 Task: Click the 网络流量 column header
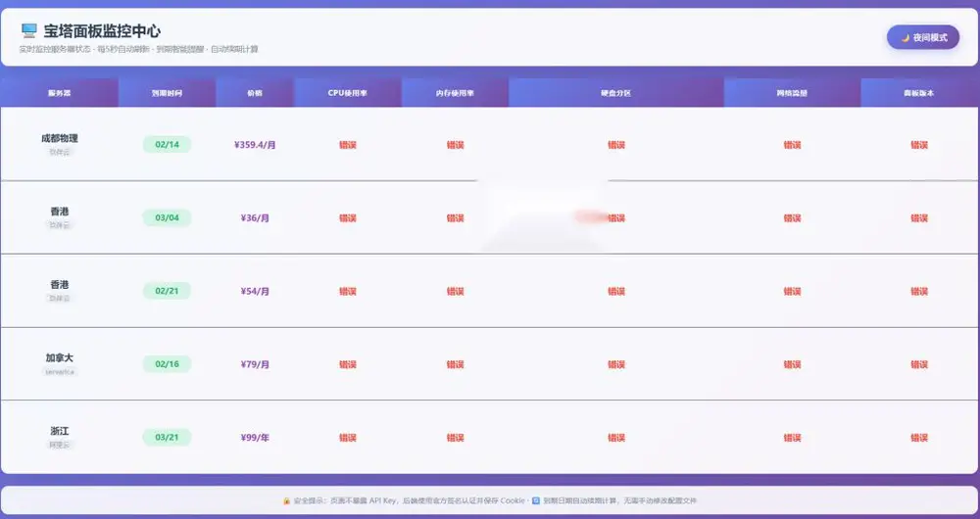[x=792, y=93]
